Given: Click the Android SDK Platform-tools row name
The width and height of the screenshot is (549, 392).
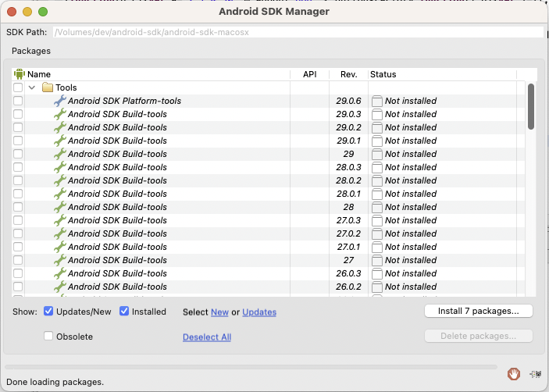Looking at the screenshot, I should [x=124, y=101].
